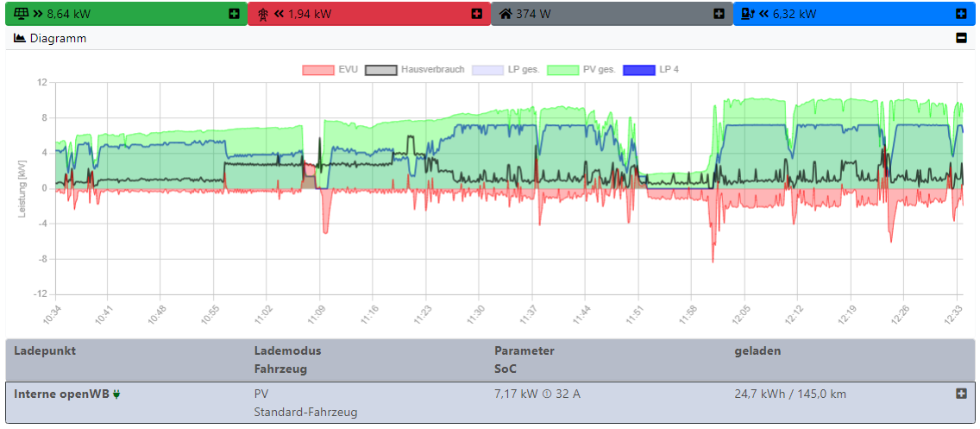This screenshot has height=429, width=980.
Task: Expand the Interne openWB charge point row
Action: [961, 394]
